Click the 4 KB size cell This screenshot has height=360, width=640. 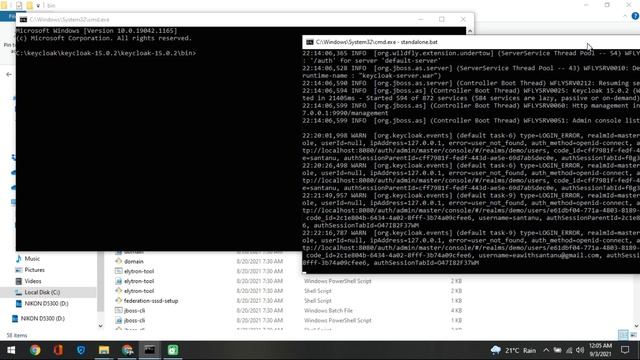(456, 311)
